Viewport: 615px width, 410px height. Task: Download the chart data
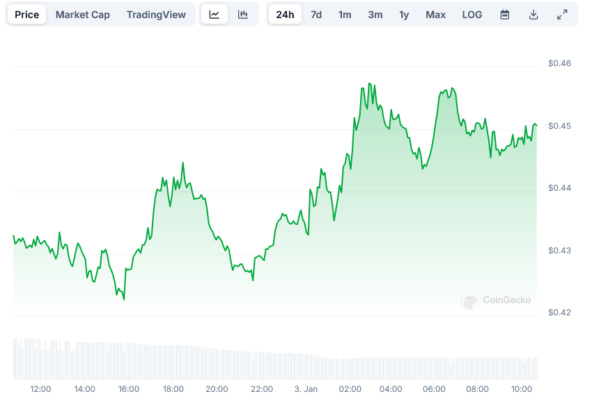coord(534,15)
